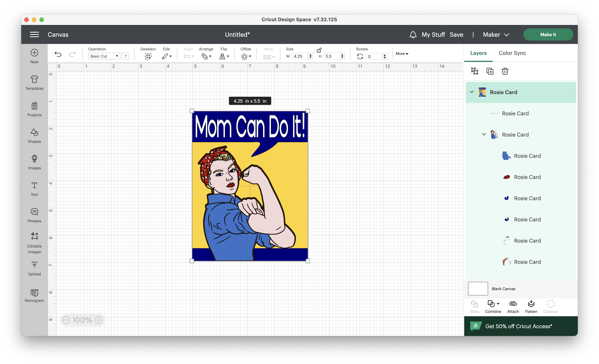Open the Basic Cut operation dropdown
The height and width of the screenshot is (364, 599).
tap(104, 56)
